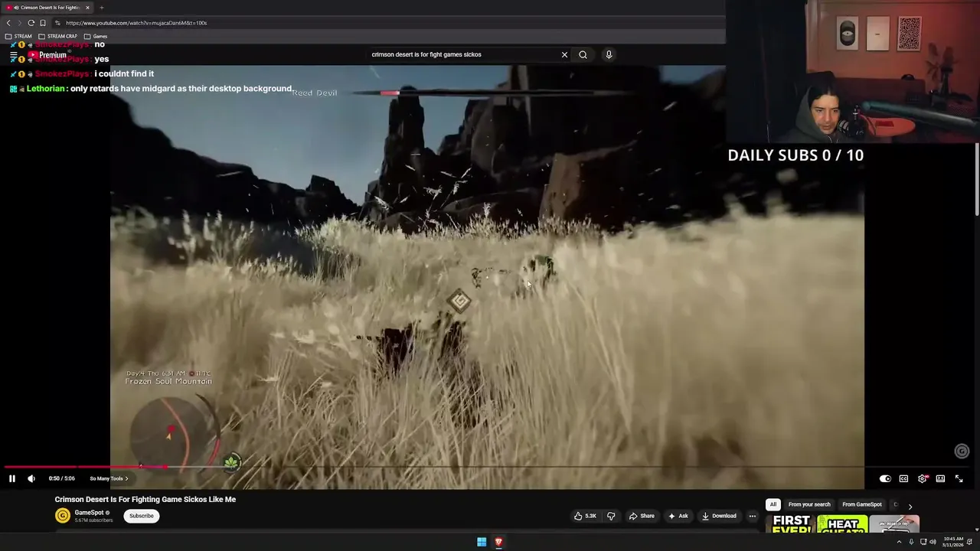Go back in the browser

pos(8,23)
